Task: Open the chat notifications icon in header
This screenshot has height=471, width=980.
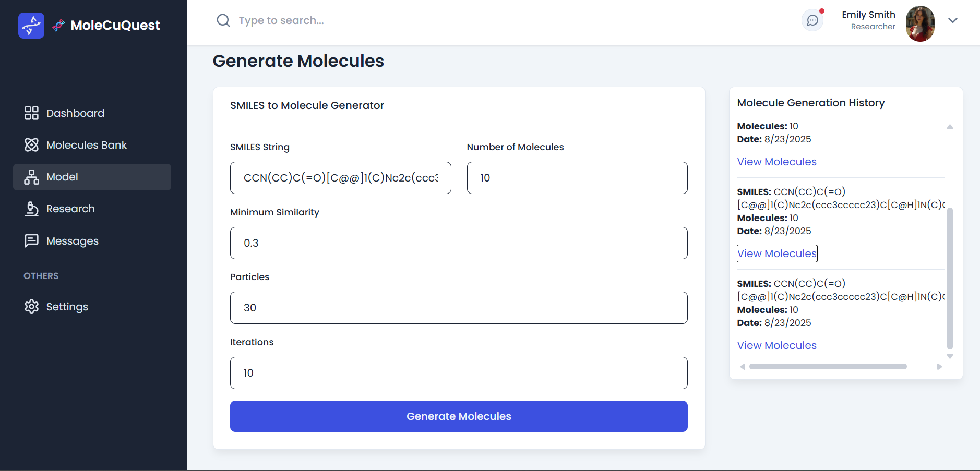Action: [812, 20]
